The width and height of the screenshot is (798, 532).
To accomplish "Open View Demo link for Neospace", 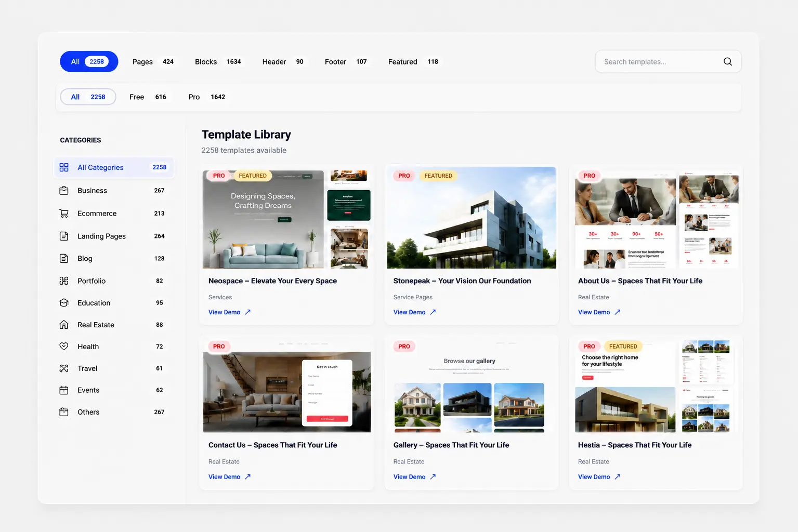I will tap(229, 312).
